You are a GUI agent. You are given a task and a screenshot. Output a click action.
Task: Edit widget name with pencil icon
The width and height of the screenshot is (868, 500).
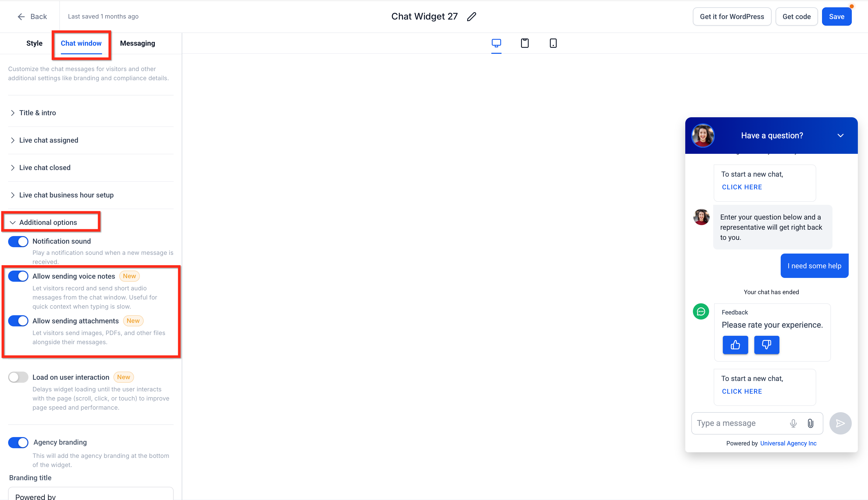[x=471, y=16]
